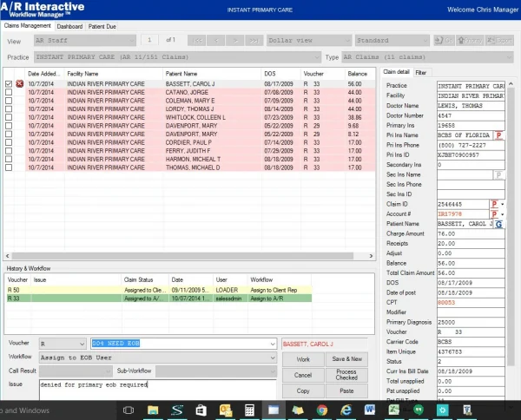
Task: Uncheck the checkbox for BASSETT, CAROL J
Action: (x=9, y=84)
